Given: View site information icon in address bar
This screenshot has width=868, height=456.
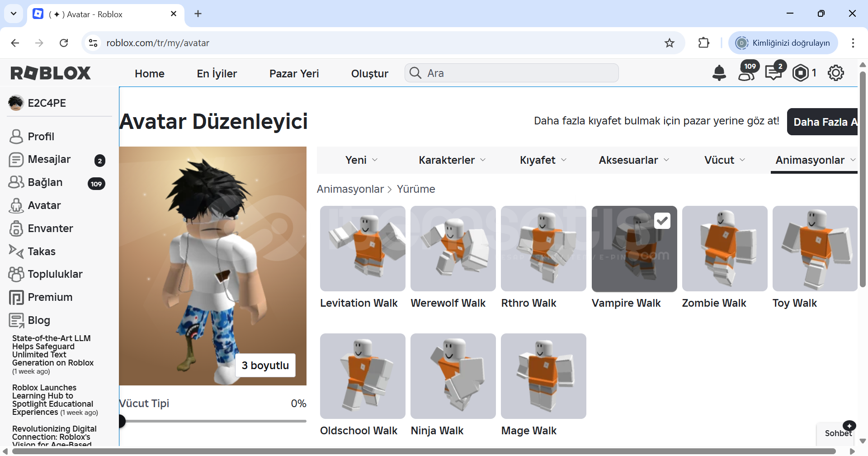Looking at the screenshot, I should pos(93,43).
